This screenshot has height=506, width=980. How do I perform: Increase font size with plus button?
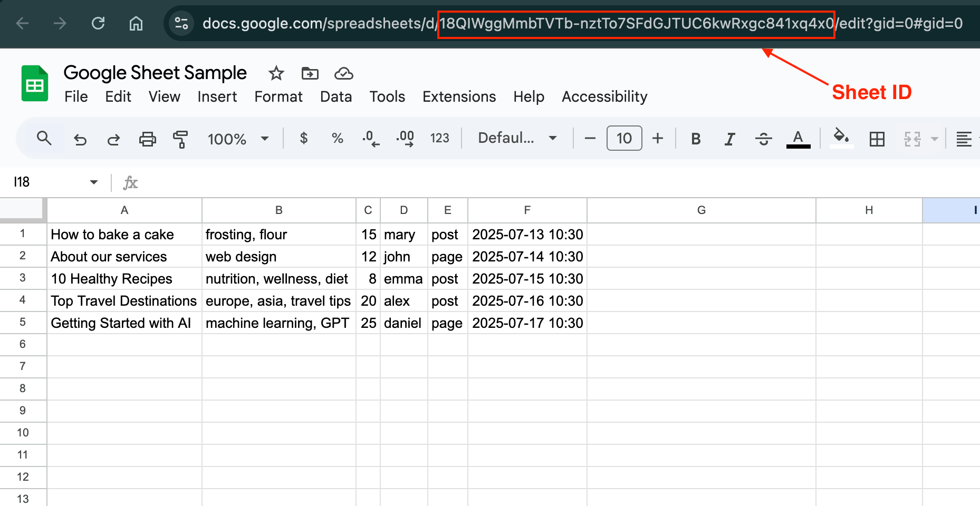tap(658, 139)
